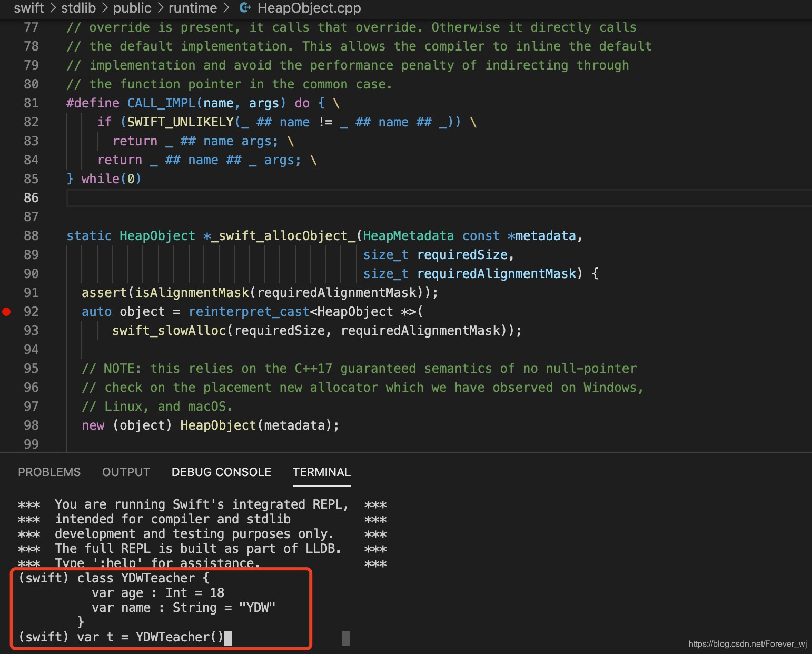812x654 pixels.
Task: Click 'isAlignmentMask' call on line 91
Action: point(192,293)
